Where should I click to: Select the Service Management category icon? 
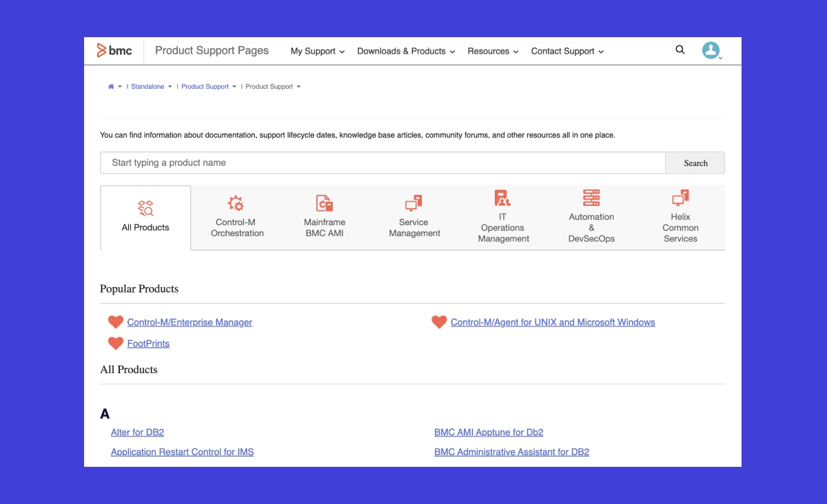[x=413, y=203]
